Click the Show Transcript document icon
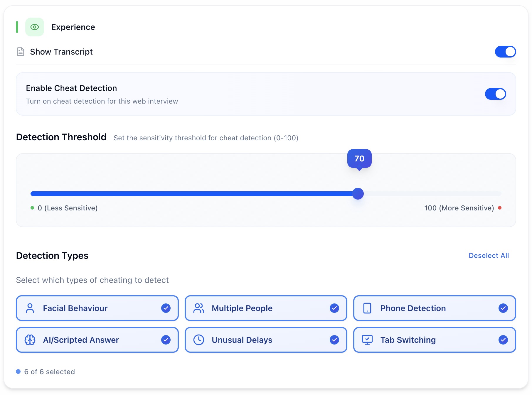The width and height of the screenshot is (532, 395). 21,52
